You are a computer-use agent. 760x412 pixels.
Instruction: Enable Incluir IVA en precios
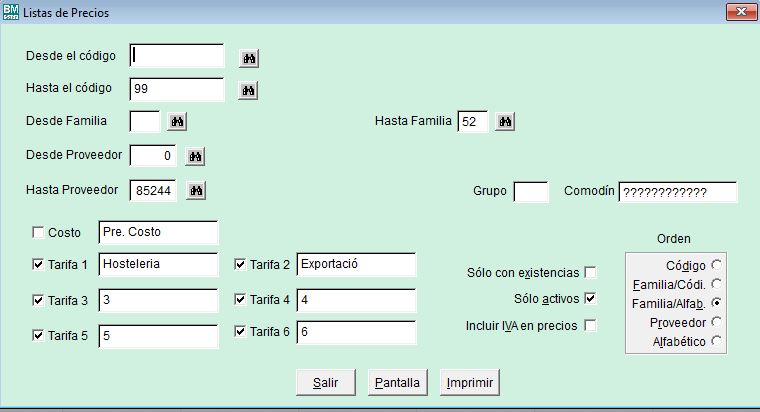pyautogui.click(x=590, y=326)
